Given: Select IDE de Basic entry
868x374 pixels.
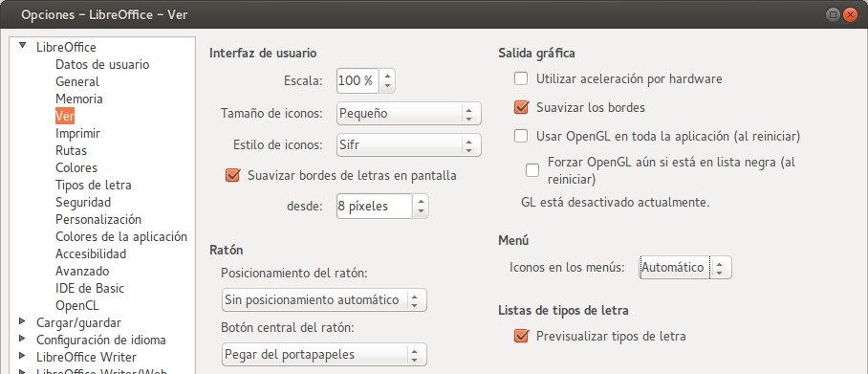Looking at the screenshot, I should point(90,288).
